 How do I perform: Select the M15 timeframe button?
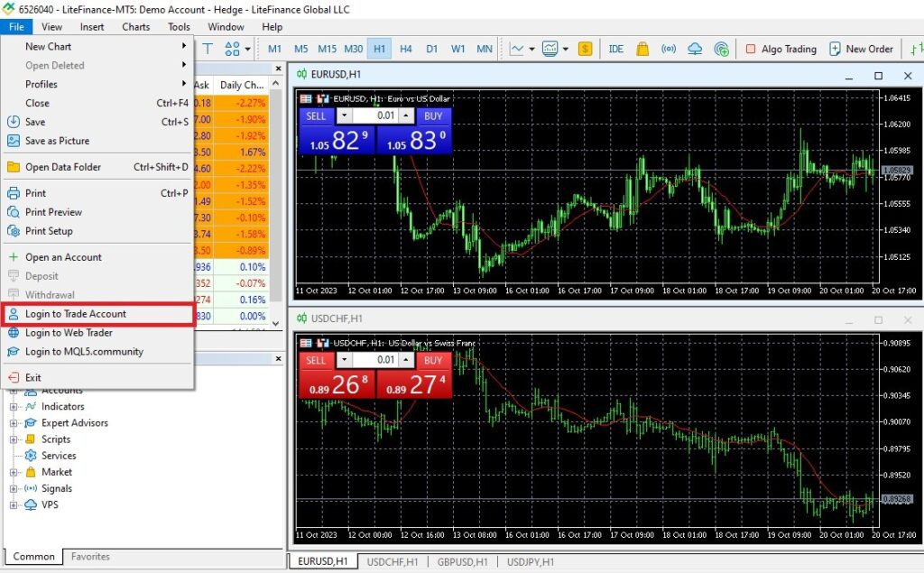coord(327,49)
